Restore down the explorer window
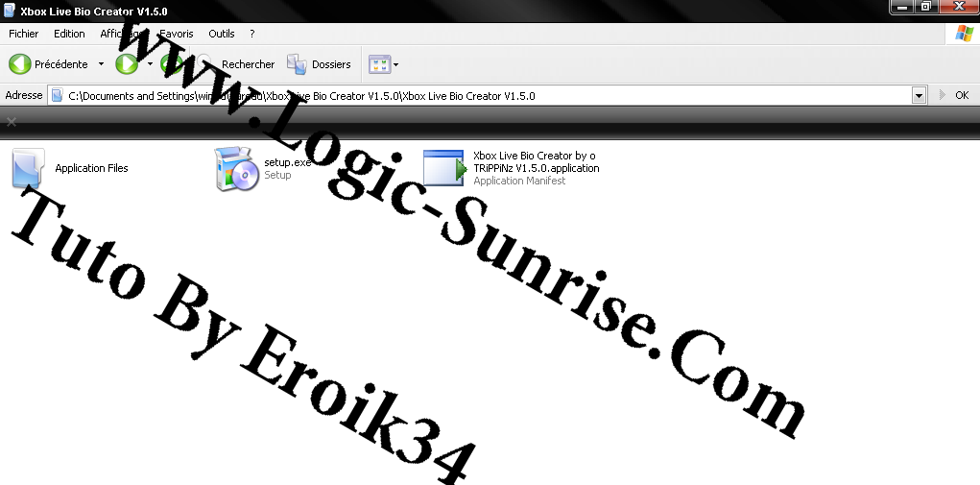 click(925, 7)
